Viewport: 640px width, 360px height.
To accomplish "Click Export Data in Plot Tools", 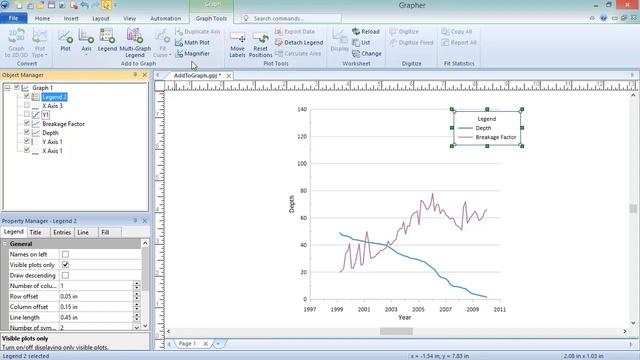I will 295,31.
